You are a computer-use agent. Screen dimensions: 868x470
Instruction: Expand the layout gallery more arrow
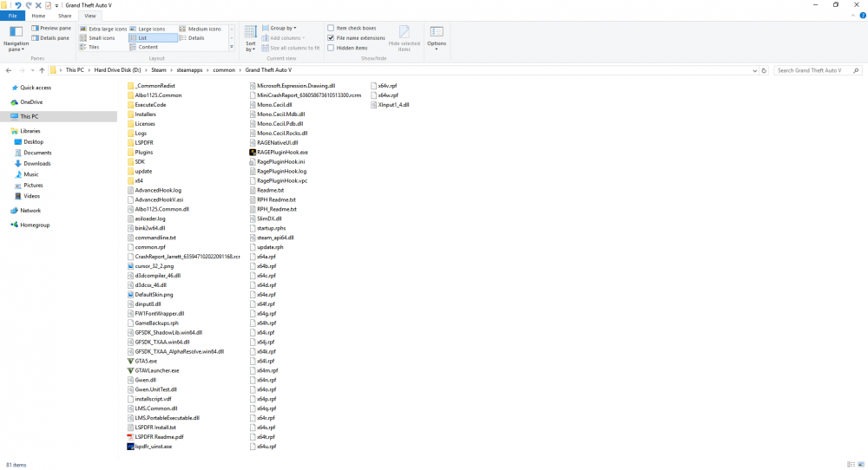click(x=232, y=48)
